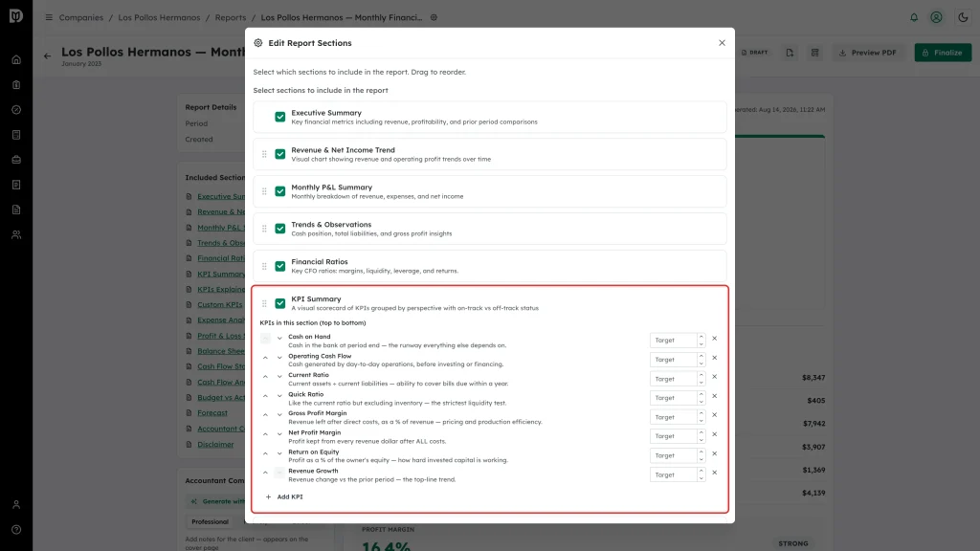Increase Target value for Return on Equity
The height and width of the screenshot is (551, 980).
(702, 452)
